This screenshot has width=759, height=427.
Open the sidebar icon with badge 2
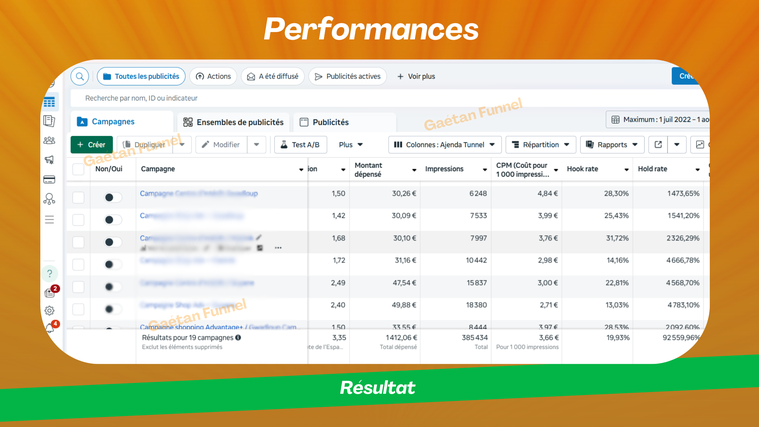click(50, 292)
